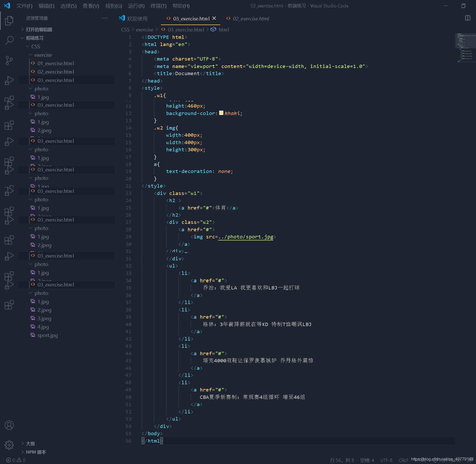Image resolution: width=476 pixels, height=464 pixels.
Task: Open the 终端(T) menu
Action: (x=158, y=6)
